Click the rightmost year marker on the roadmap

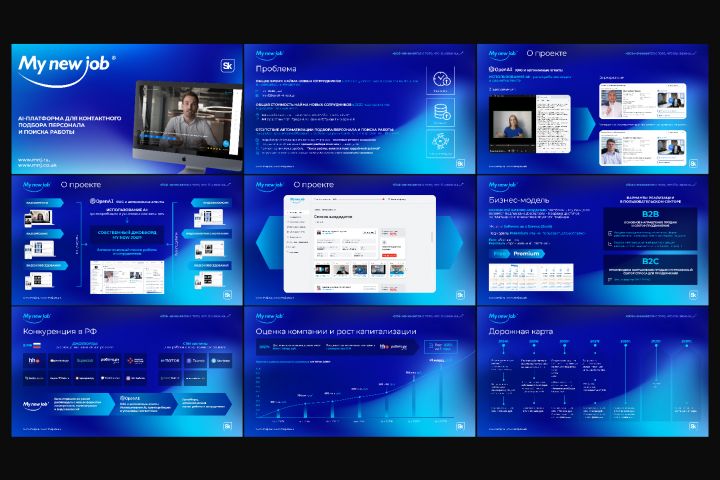[686, 344]
